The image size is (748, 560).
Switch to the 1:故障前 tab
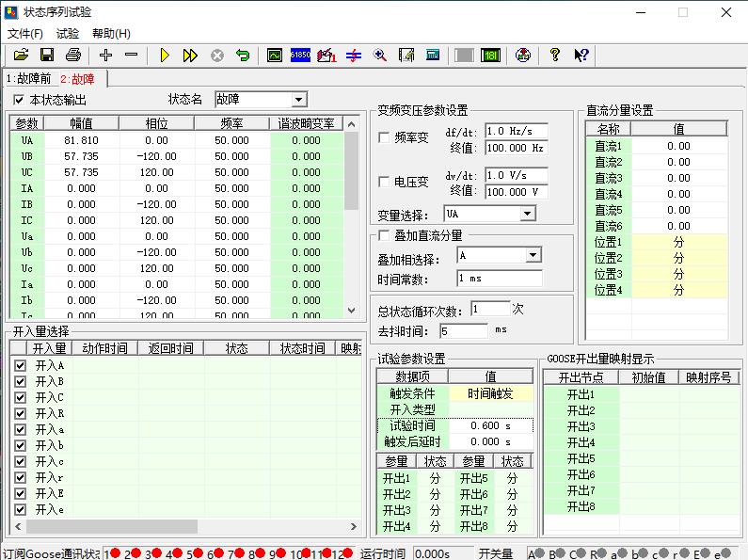pyautogui.click(x=28, y=79)
